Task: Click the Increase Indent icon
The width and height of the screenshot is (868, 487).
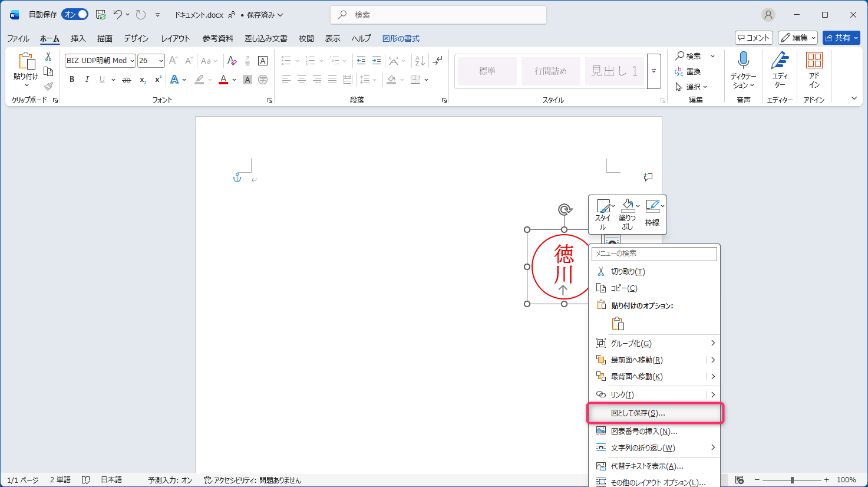Action: [377, 61]
